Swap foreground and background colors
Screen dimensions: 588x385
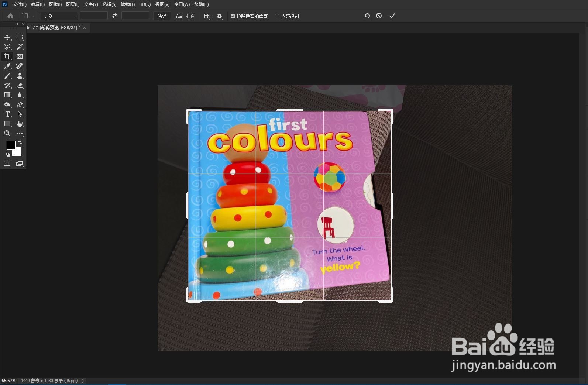(20, 142)
